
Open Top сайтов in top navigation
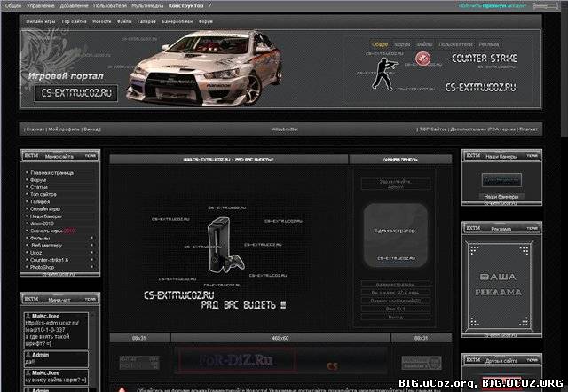74,21
